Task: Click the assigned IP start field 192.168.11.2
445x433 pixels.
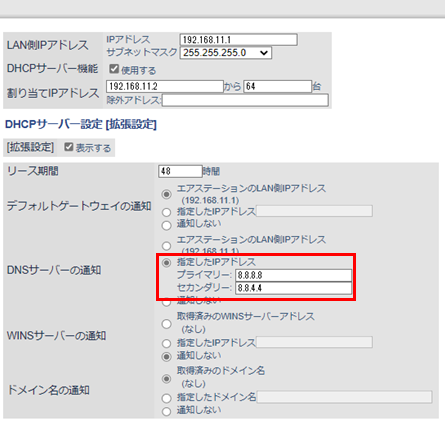Action: coord(165,86)
